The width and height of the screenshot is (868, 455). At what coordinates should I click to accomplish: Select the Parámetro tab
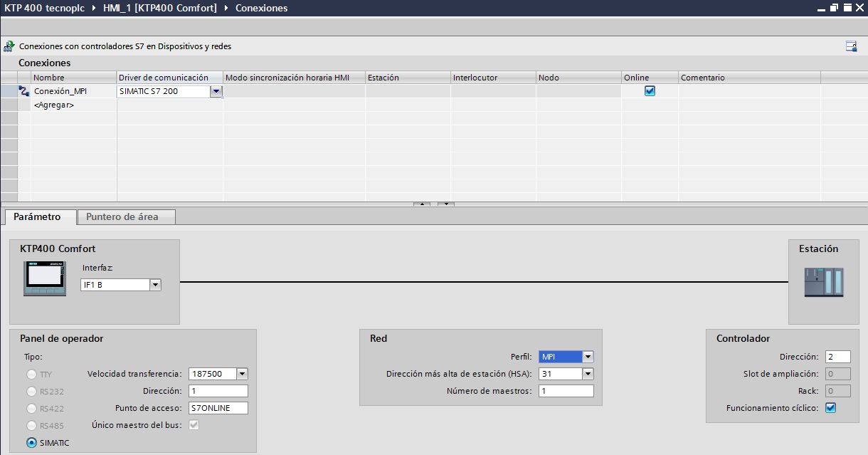tap(39, 216)
